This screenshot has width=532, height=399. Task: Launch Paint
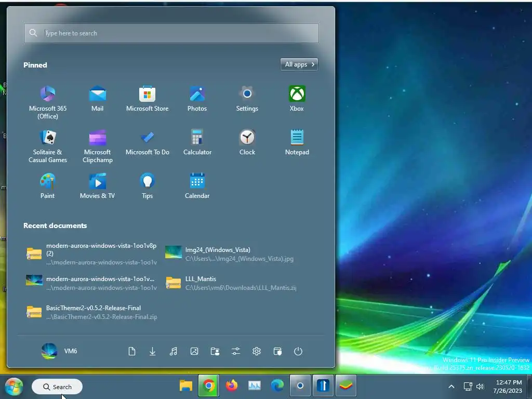pyautogui.click(x=47, y=186)
